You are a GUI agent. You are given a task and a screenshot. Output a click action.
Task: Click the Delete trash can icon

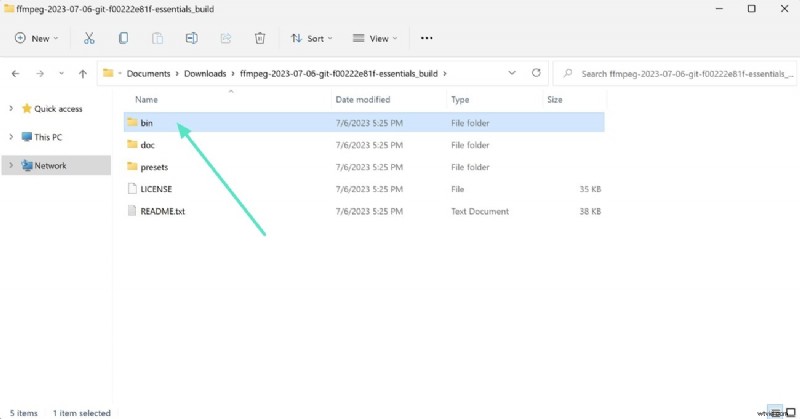259,38
